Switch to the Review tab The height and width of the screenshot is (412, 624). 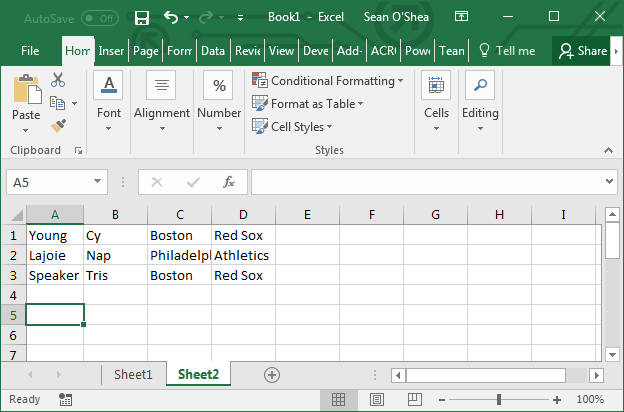tap(248, 51)
